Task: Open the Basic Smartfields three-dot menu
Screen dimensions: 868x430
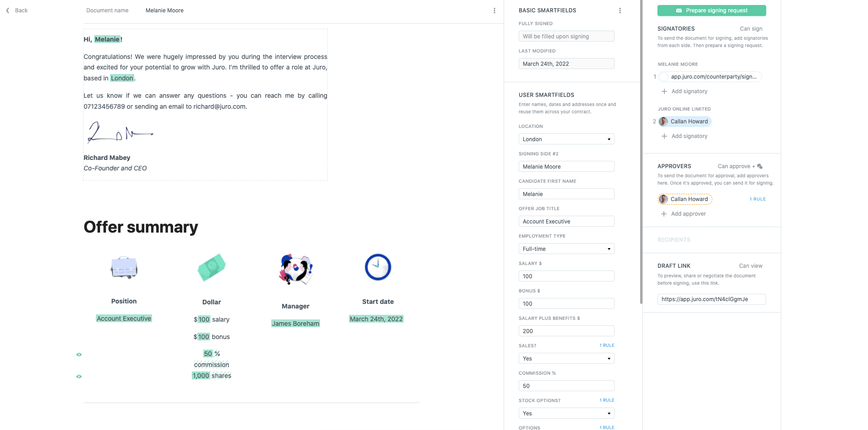Action: 620,10
